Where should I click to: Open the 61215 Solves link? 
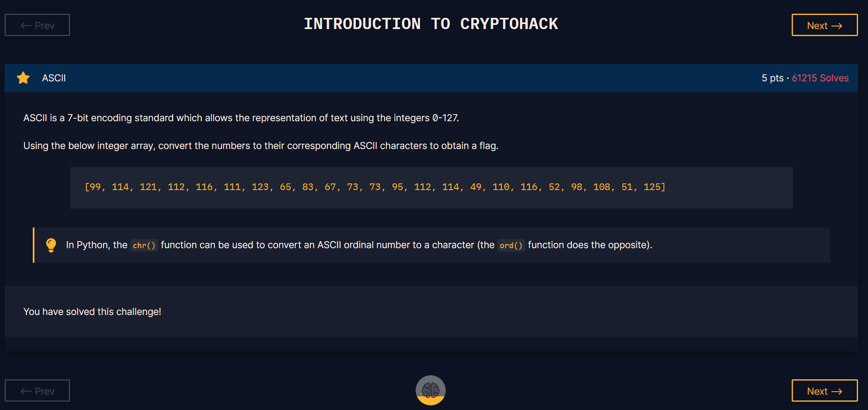coord(820,78)
